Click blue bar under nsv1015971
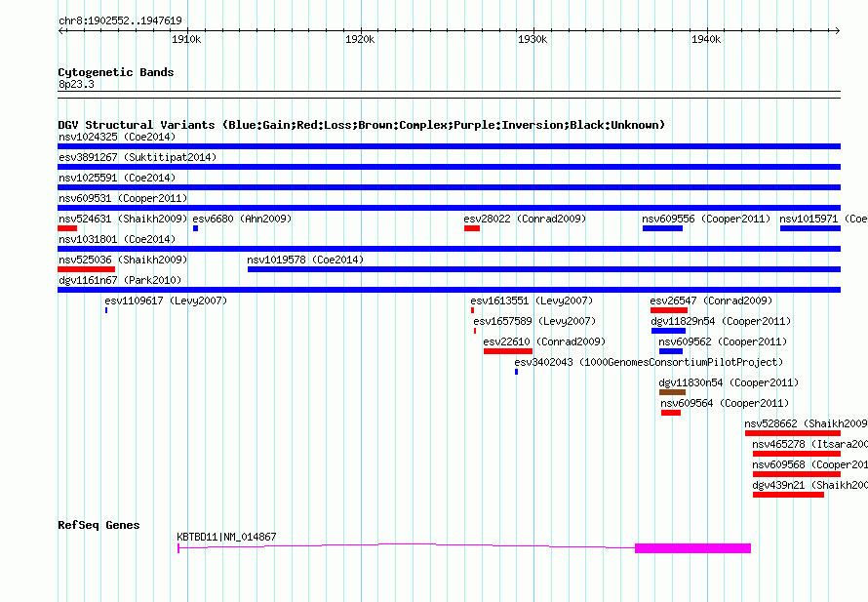The image size is (868, 602). (x=810, y=228)
